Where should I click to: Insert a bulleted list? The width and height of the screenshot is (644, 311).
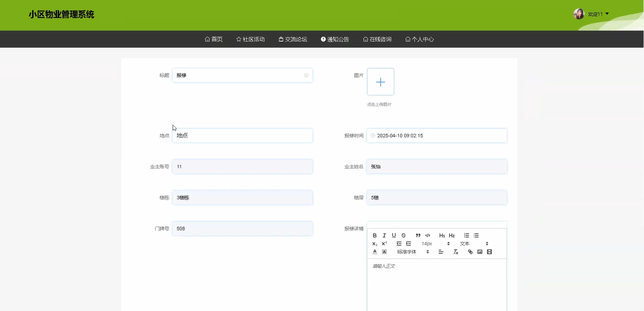click(x=476, y=235)
